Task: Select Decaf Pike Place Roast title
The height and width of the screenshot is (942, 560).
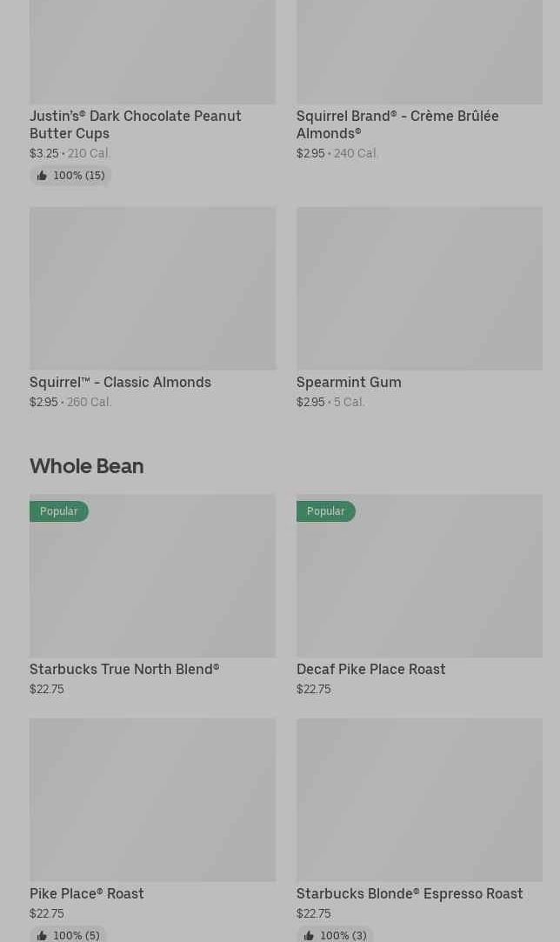Action: tap(370, 669)
